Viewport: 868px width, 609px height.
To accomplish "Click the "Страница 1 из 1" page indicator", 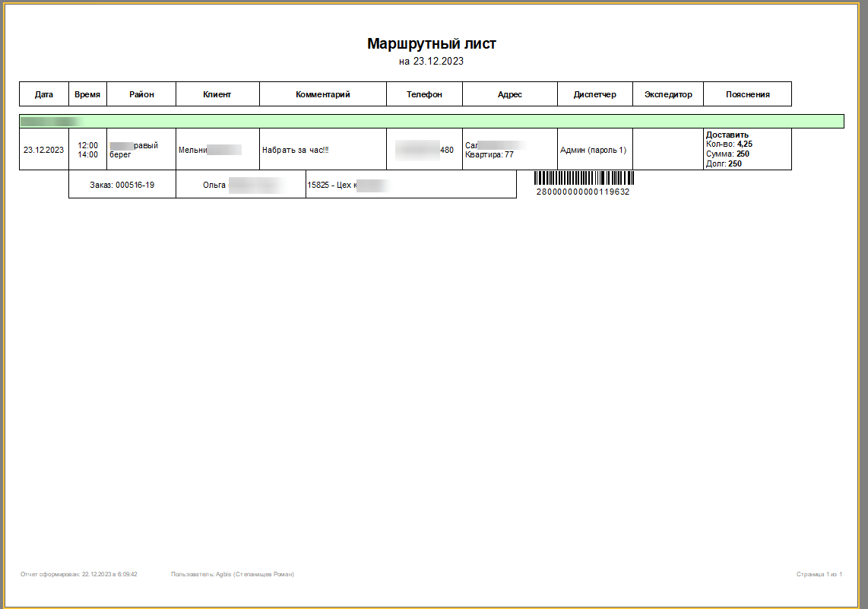I will click(x=819, y=574).
